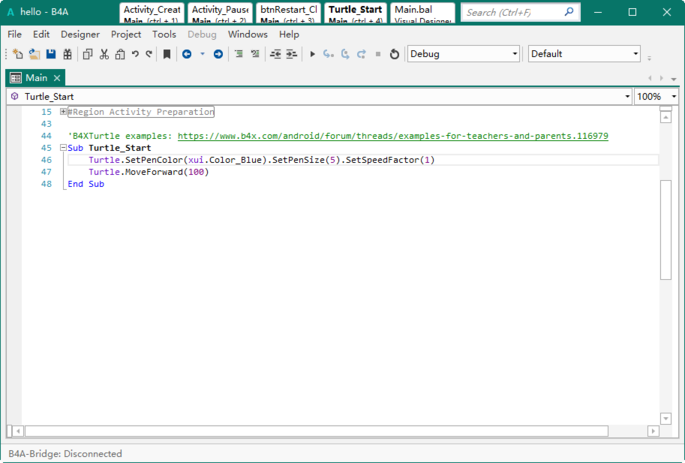685x463 pixels.
Task: Open the toolbar overflow options arrow
Action: pyautogui.click(x=649, y=58)
